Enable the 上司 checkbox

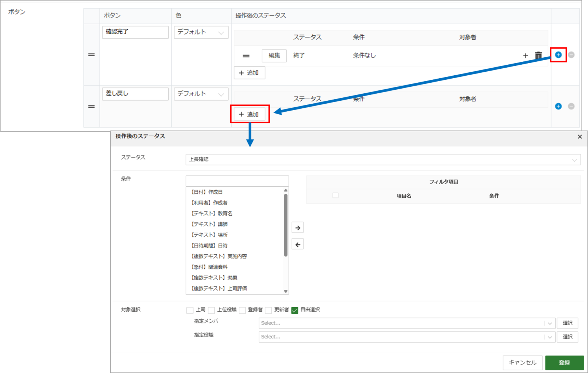point(190,310)
